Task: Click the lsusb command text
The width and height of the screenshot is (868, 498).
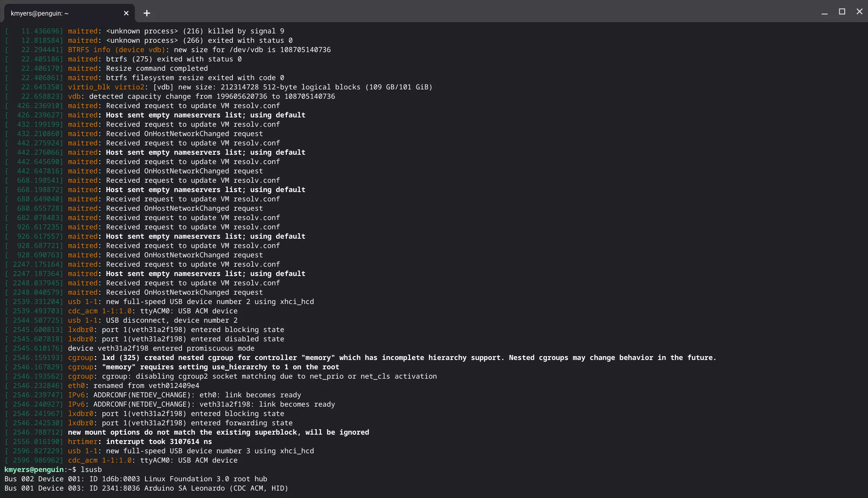Action: click(91, 470)
